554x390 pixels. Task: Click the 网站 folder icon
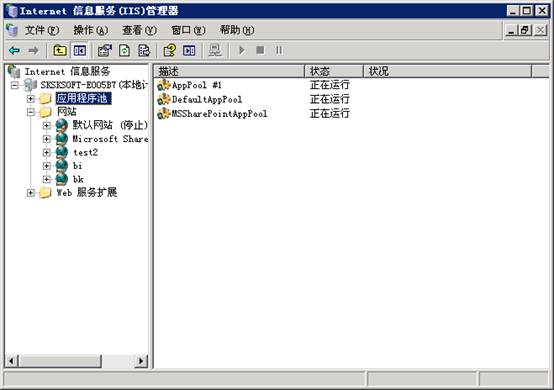tap(45, 112)
